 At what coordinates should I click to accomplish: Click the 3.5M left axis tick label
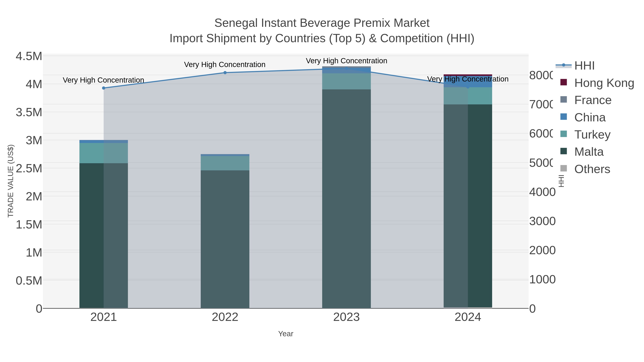coord(29,112)
